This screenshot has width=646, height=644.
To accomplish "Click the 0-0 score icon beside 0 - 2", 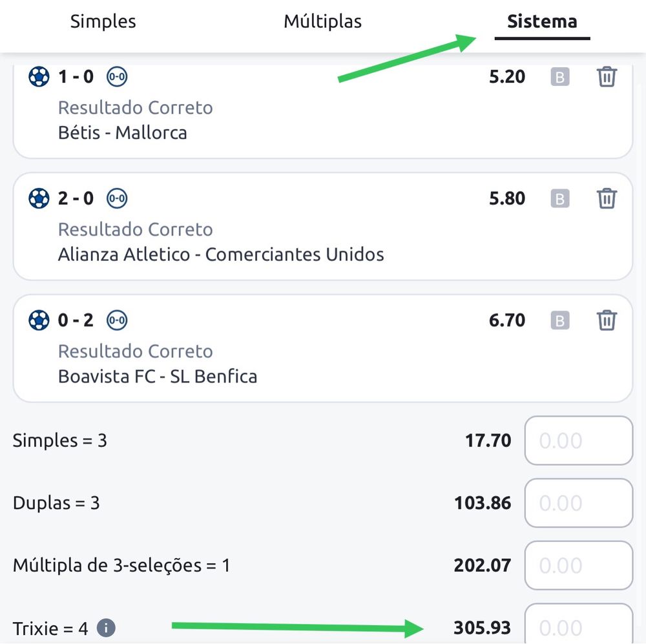I will pyautogui.click(x=117, y=320).
